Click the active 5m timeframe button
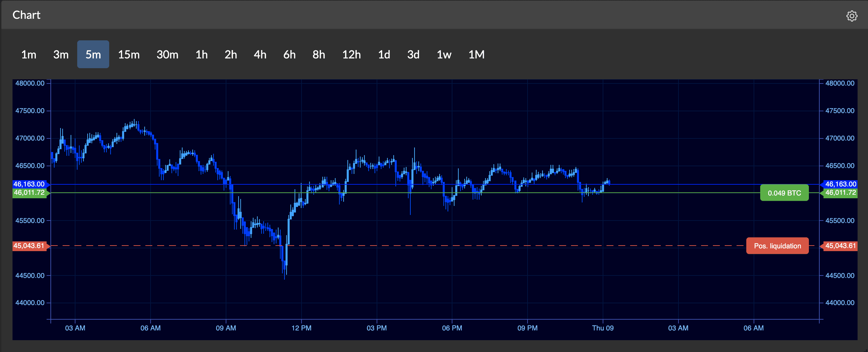 (x=93, y=54)
